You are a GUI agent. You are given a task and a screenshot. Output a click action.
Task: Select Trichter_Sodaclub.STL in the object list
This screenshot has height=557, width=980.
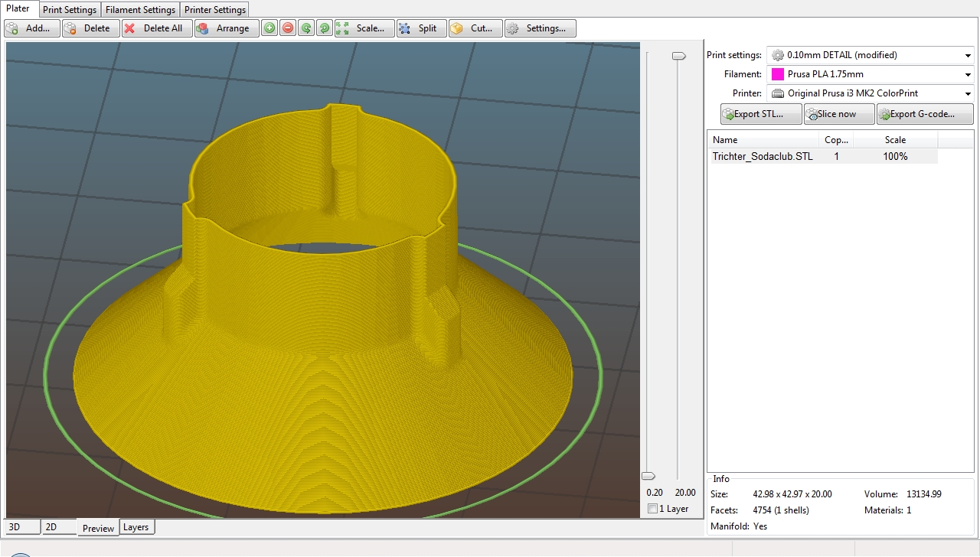click(763, 156)
